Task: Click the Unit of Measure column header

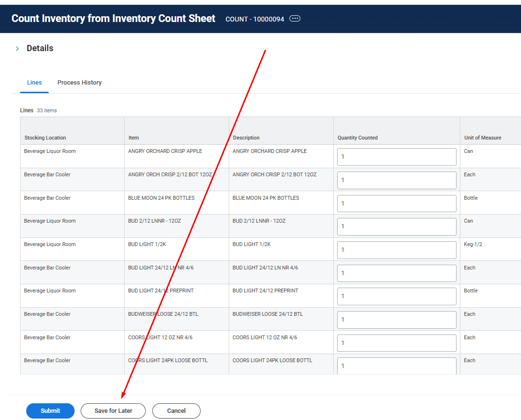Action: point(482,138)
